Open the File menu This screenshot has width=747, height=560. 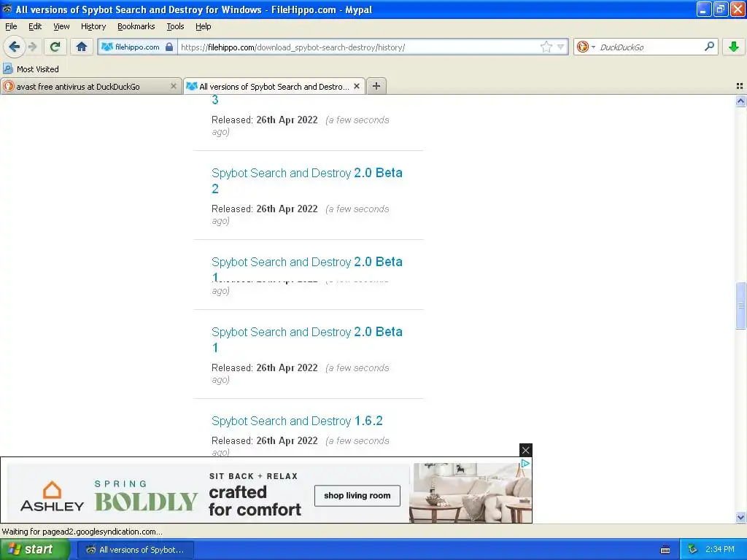[11, 26]
